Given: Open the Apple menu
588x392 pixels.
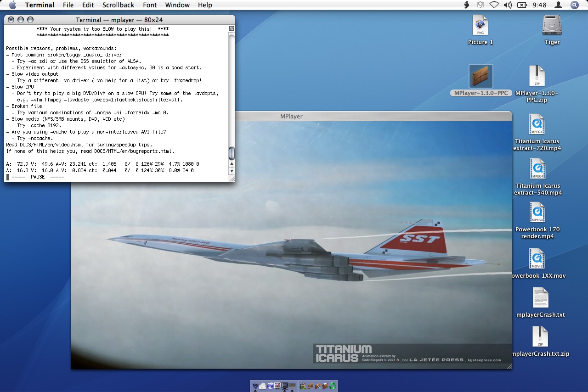Looking at the screenshot, I should click(12, 5).
